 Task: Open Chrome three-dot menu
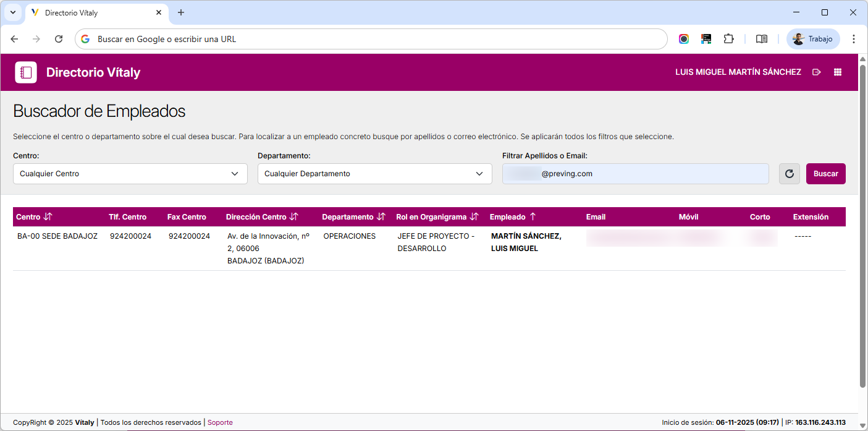click(853, 39)
